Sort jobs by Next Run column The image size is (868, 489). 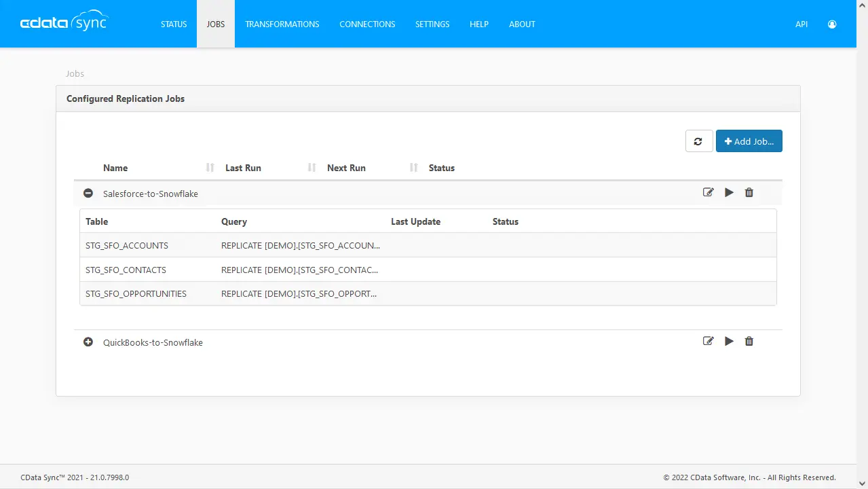point(346,168)
